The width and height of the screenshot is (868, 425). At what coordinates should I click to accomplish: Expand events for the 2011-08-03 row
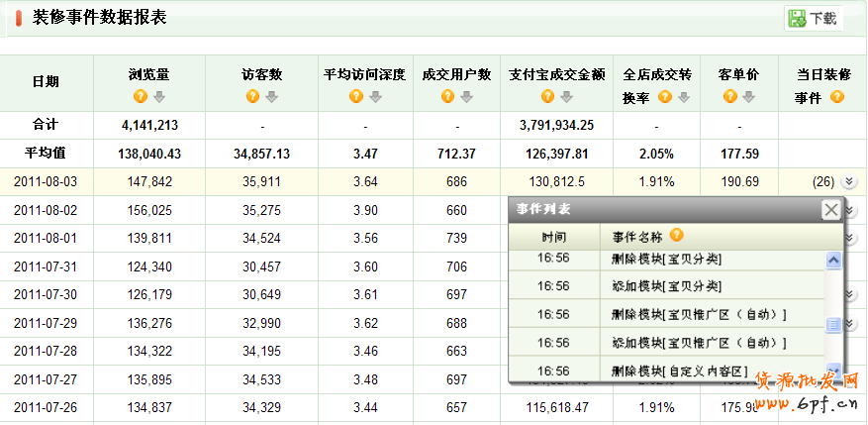point(847,181)
